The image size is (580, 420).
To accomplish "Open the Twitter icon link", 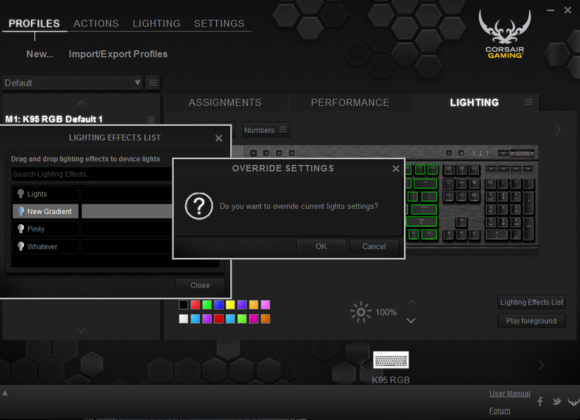I will click(556, 401).
